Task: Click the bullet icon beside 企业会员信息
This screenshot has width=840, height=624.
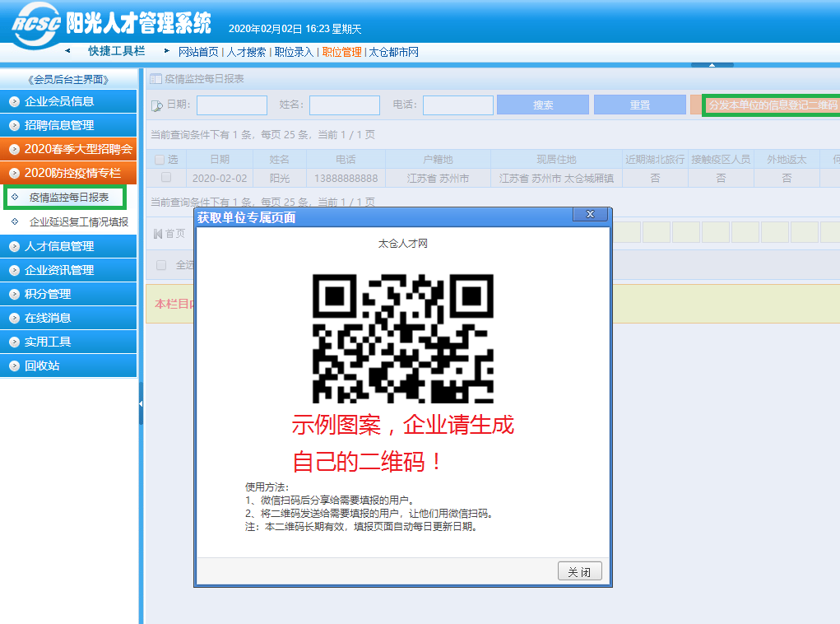Action: (14, 102)
